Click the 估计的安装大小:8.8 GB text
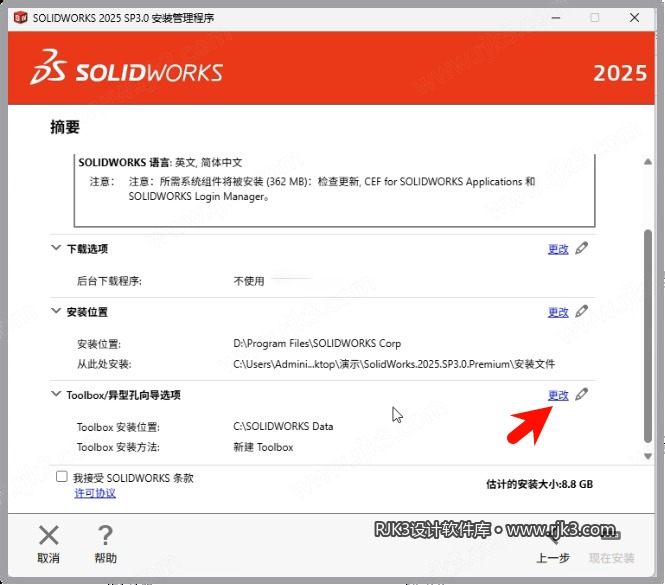 pyautogui.click(x=539, y=484)
